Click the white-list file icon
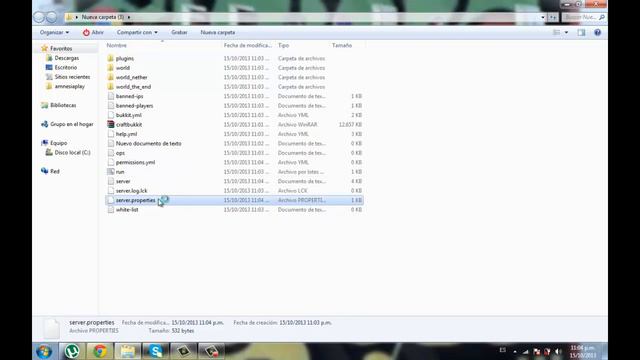The width and height of the screenshot is (640, 360). (x=111, y=210)
